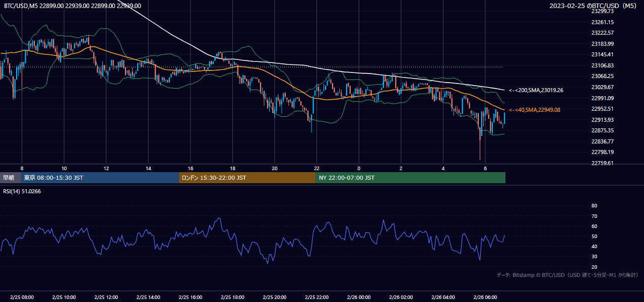Click price axis label 22991.09
Image resolution: width=644 pixels, height=302 pixels.
pyautogui.click(x=602, y=98)
